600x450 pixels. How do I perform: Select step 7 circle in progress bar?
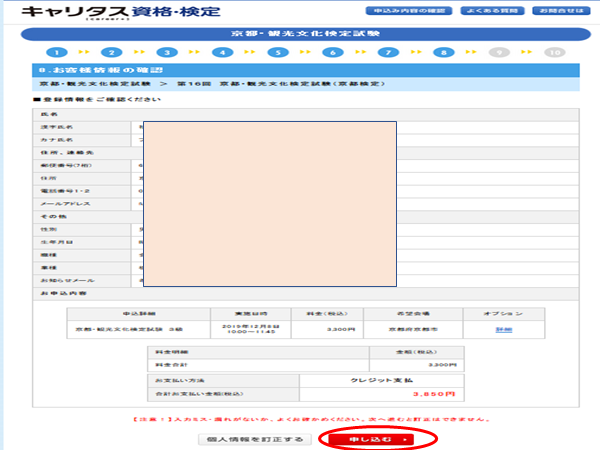click(x=388, y=52)
